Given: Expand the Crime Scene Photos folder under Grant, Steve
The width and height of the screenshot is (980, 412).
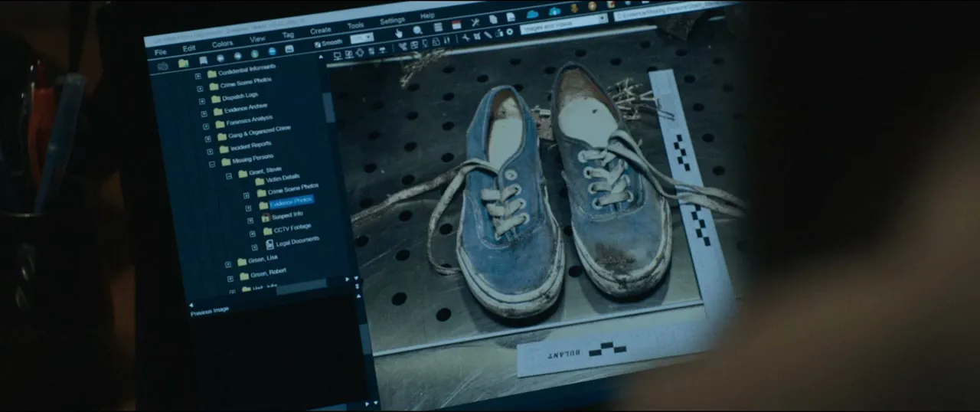Looking at the screenshot, I should 248,194.
